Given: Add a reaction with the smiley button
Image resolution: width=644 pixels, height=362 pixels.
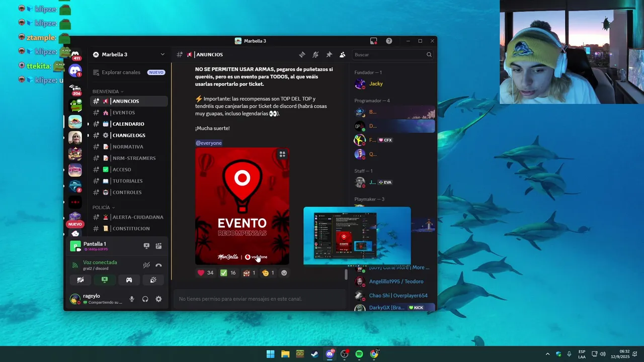Looking at the screenshot, I should point(284,273).
